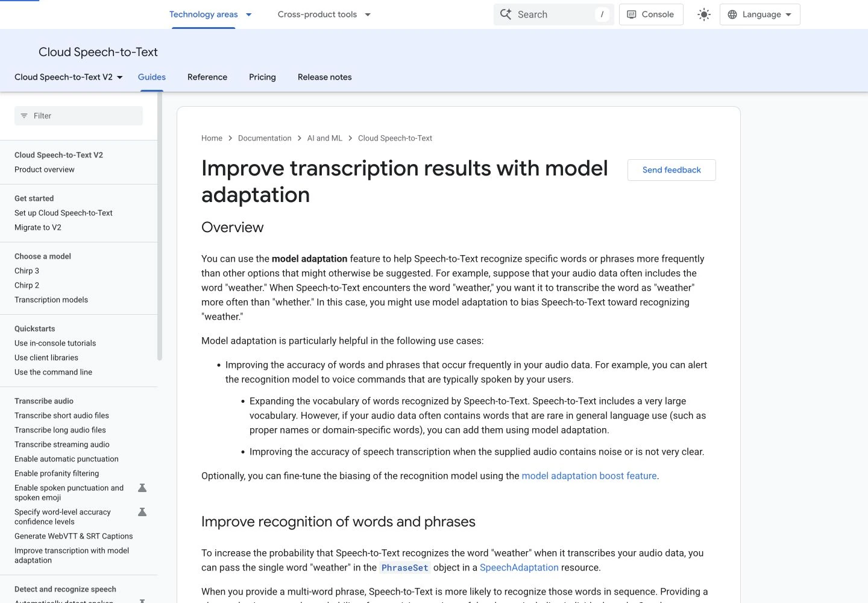Click the sidebar Filter input
Viewport: 868px width, 603px height.
coord(78,116)
